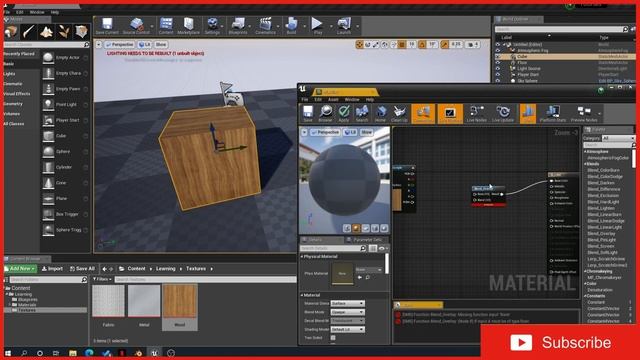Click Save in the material editor toolbar
The image size is (640, 360).
click(308, 113)
